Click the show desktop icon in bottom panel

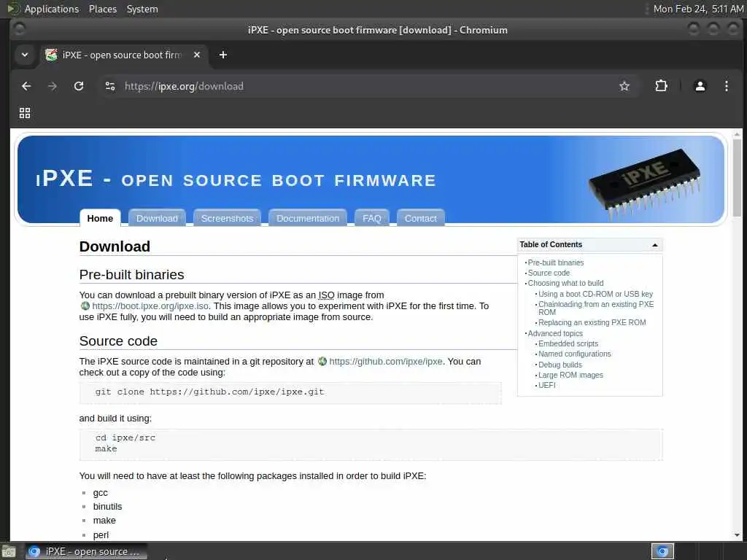8,551
